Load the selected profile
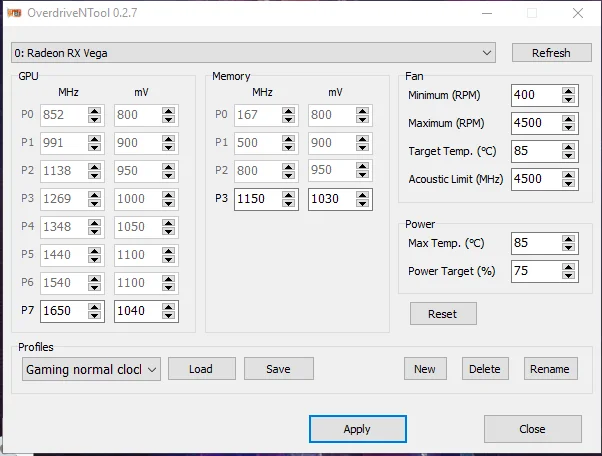Image resolution: width=602 pixels, height=456 pixels. (x=202, y=369)
